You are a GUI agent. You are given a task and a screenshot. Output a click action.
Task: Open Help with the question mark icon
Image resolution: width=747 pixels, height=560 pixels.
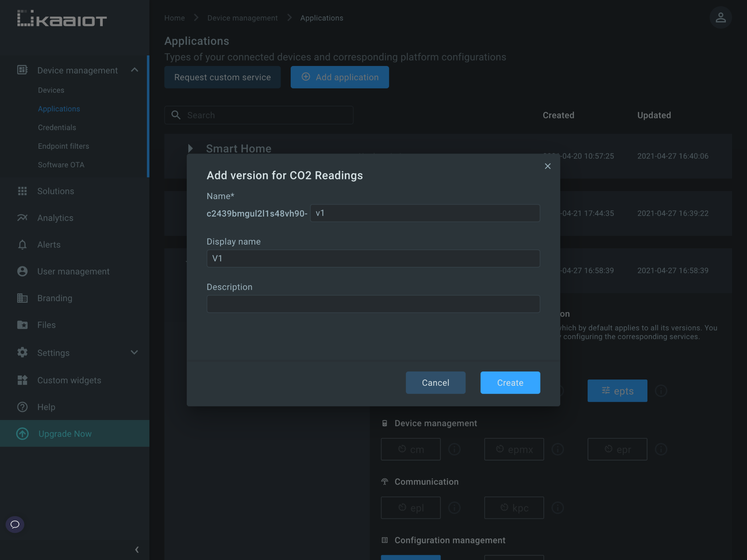coord(22,407)
